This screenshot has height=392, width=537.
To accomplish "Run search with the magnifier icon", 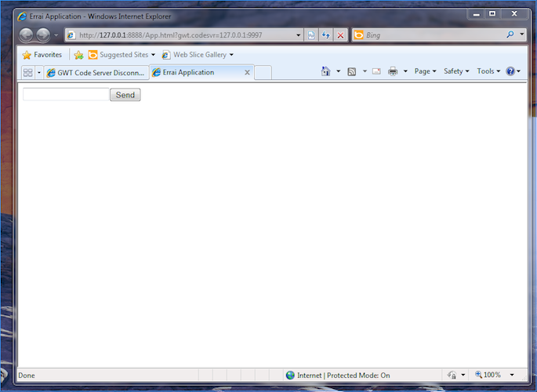I will click(x=510, y=34).
